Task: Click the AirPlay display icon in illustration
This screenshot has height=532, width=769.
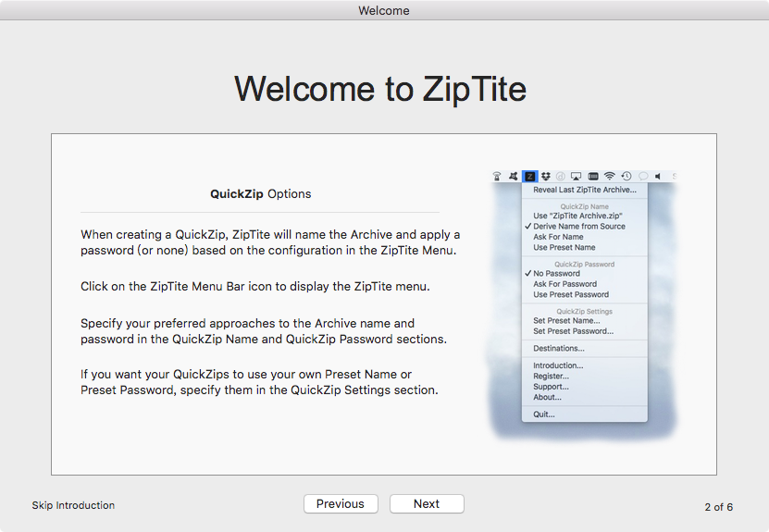Action: pos(577,176)
